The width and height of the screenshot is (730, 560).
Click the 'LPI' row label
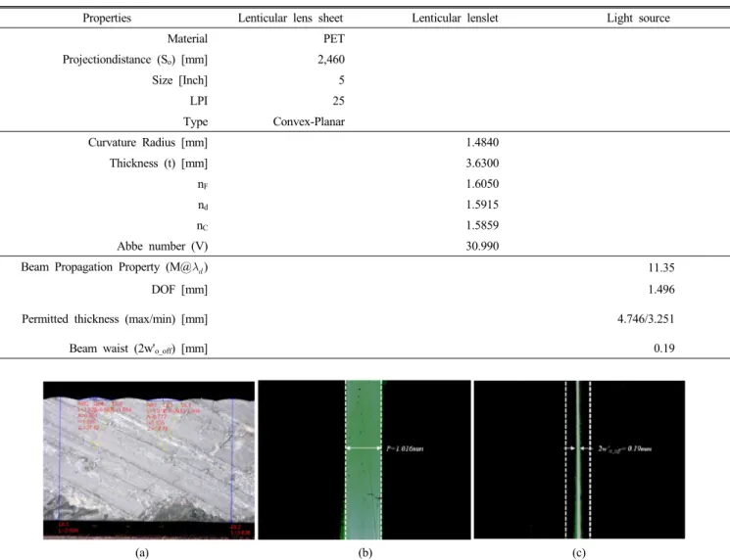[x=199, y=101]
